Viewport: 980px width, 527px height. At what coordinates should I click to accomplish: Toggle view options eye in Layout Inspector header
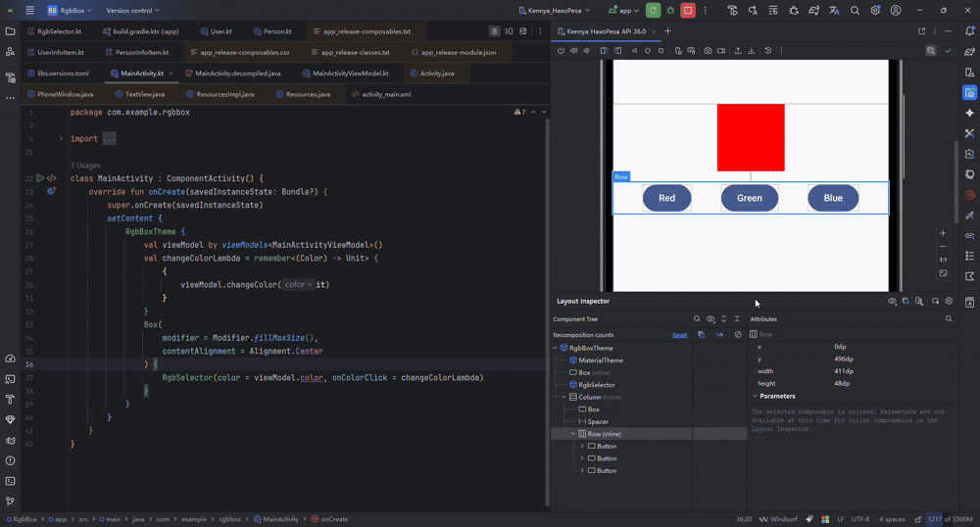tap(892, 301)
